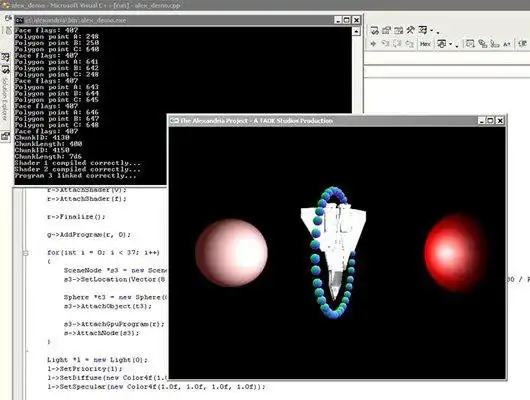Open the upper toolbar options arrow at its end
The height and width of the screenshot is (400, 530).
coord(438,32)
